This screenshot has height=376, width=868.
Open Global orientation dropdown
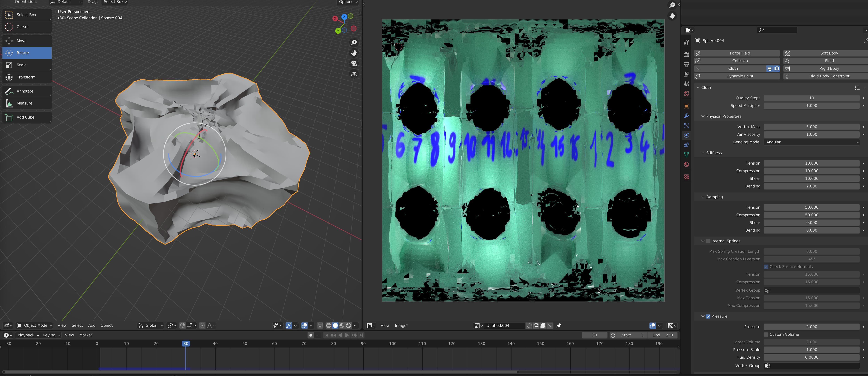tap(151, 325)
